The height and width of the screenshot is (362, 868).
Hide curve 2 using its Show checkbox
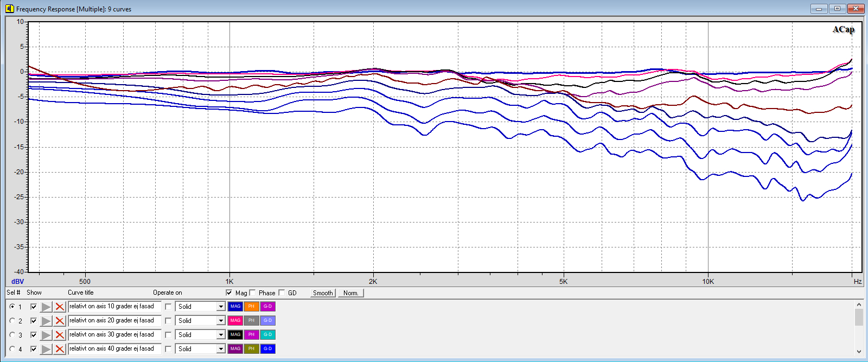(34, 321)
